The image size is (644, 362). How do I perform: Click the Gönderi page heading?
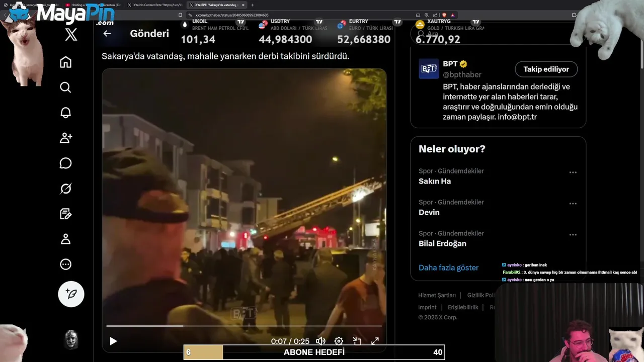tap(149, 34)
